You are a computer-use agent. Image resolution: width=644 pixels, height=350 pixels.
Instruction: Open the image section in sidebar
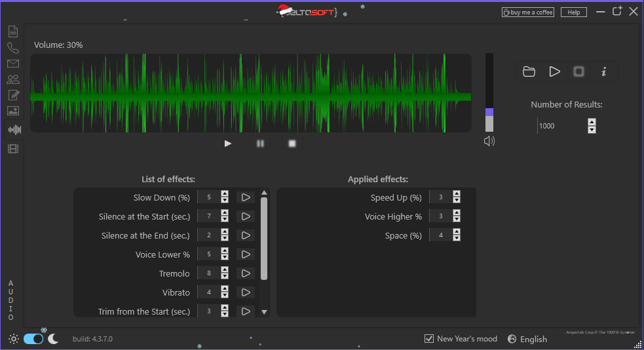tap(13, 111)
